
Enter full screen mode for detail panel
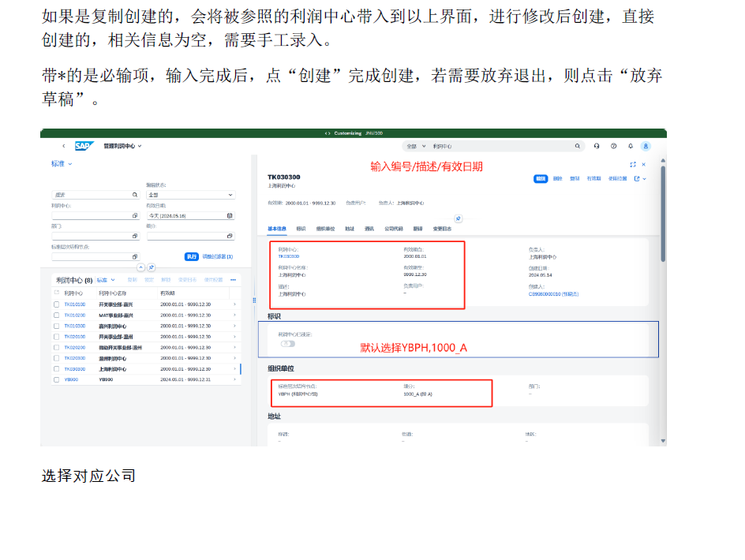pos(632,164)
